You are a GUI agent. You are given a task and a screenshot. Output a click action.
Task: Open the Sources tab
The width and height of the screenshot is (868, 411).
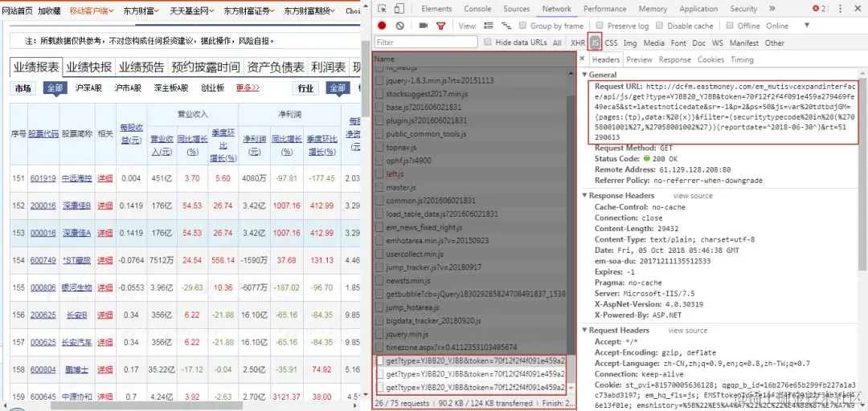tap(517, 9)
